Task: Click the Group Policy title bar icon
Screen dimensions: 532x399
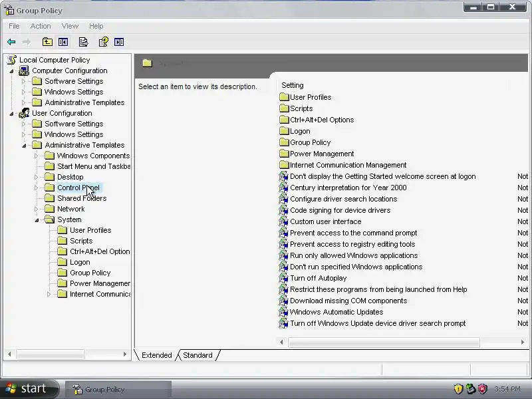Action: pyautogui.click(x=9, y=10)
